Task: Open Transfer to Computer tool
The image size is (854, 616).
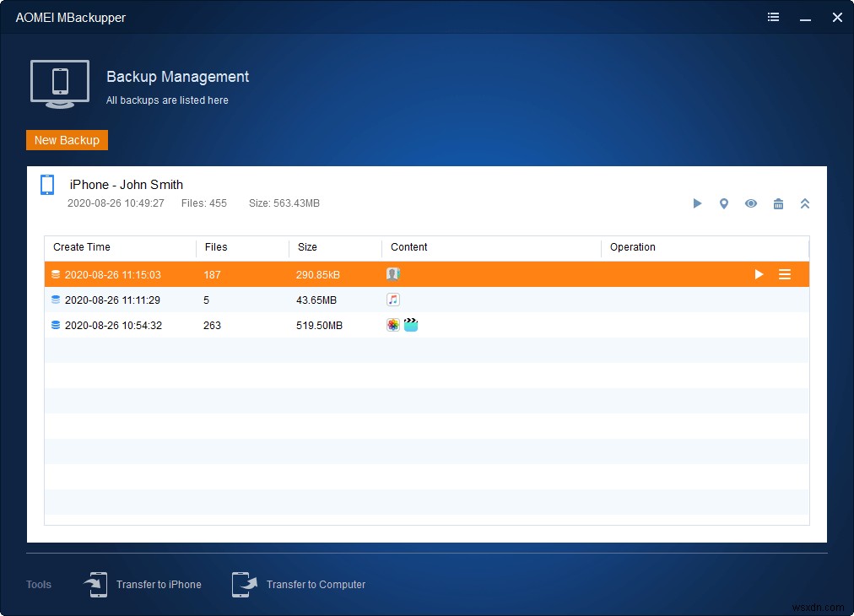Action: 299,585
